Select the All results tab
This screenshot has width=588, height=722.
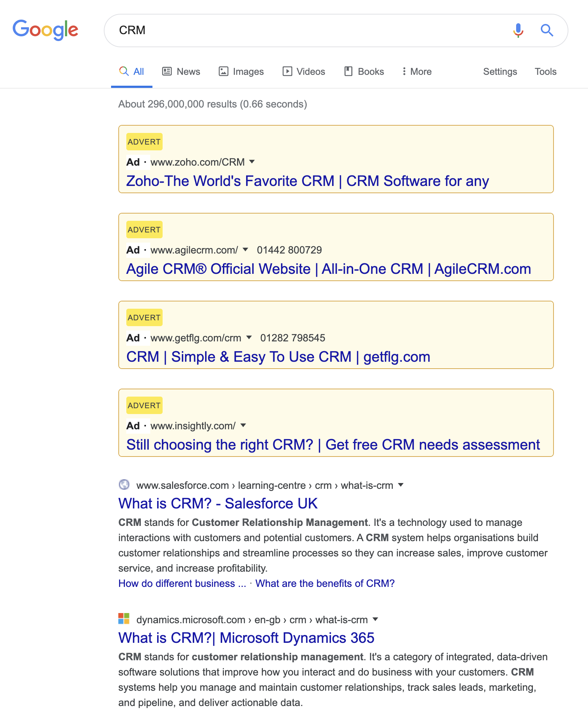(x=131, y=72)
